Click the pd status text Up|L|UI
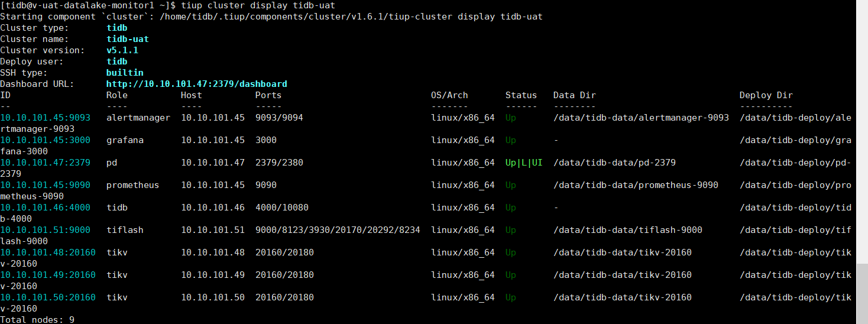The width and height of the screenshot is (868, 324). 524,163
